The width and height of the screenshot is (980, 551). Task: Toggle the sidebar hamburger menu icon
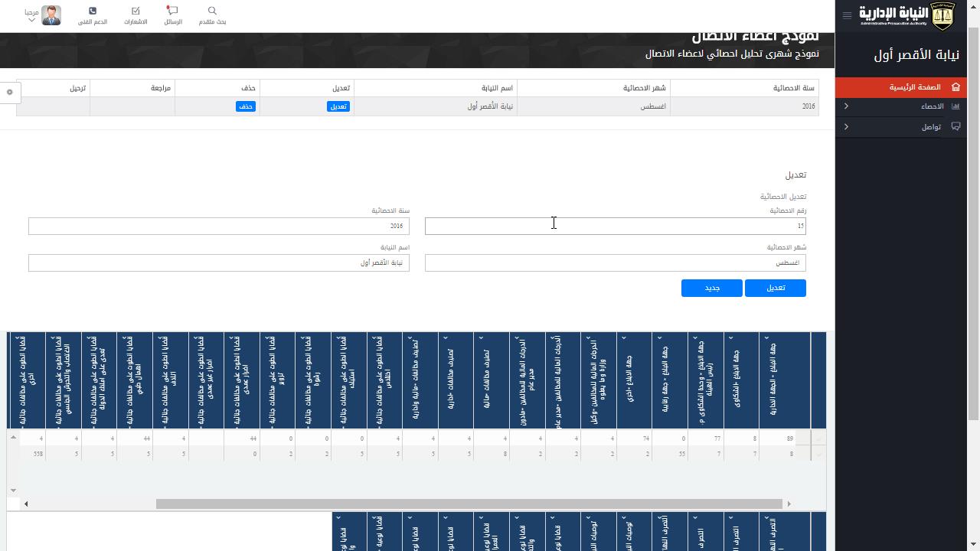[x=847, y=15]
